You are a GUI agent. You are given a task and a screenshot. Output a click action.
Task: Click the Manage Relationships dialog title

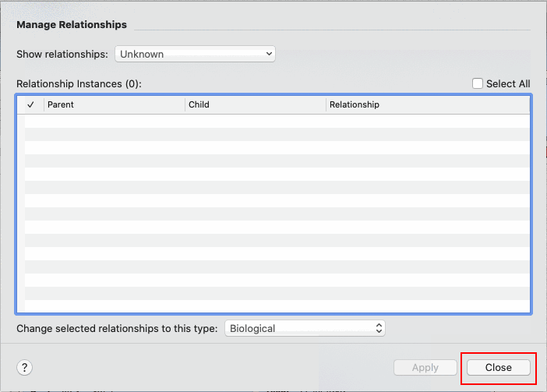click(x=72, y=25)
